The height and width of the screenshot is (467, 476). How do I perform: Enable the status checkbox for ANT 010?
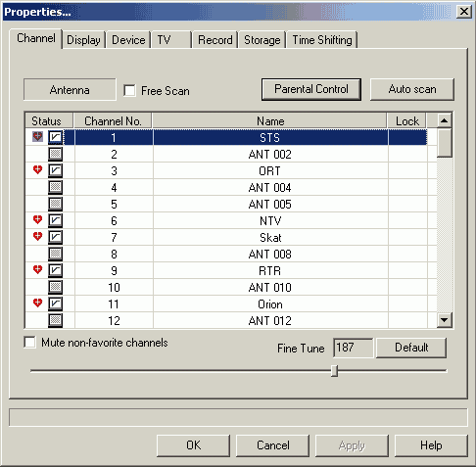point(55,287)
